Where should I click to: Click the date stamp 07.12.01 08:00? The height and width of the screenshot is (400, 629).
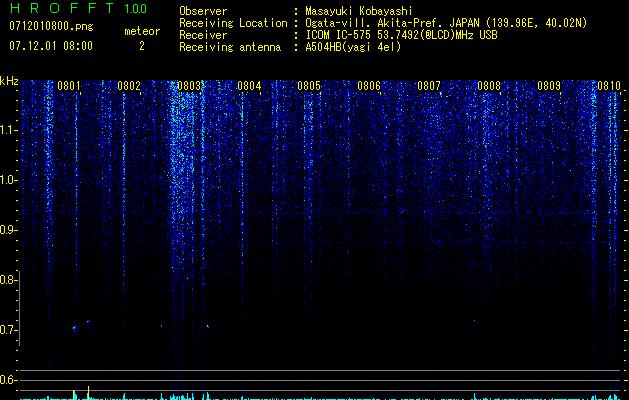pyautogui.click(x=51, y=46)
